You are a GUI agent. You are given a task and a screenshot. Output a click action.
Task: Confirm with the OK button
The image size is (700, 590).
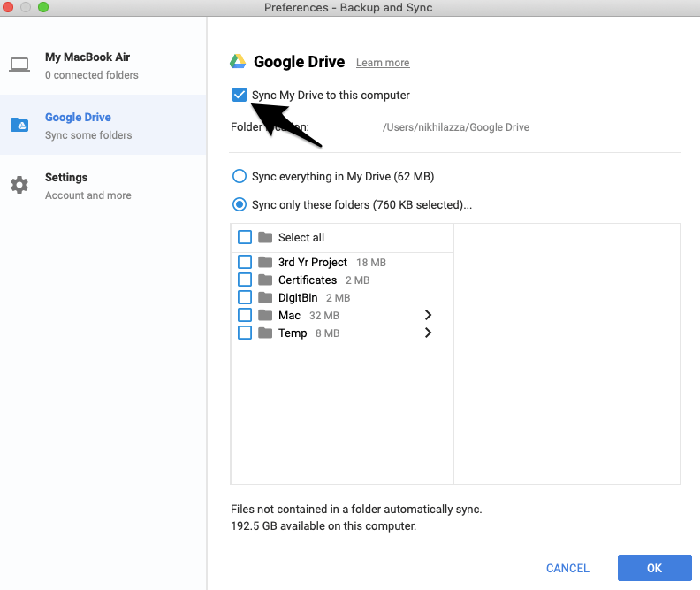click(x=654, y=568)
